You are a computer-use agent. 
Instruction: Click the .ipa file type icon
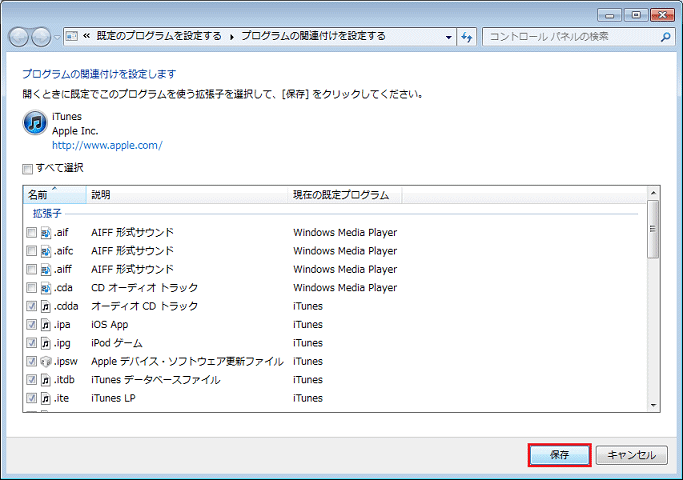click(46, 325)
